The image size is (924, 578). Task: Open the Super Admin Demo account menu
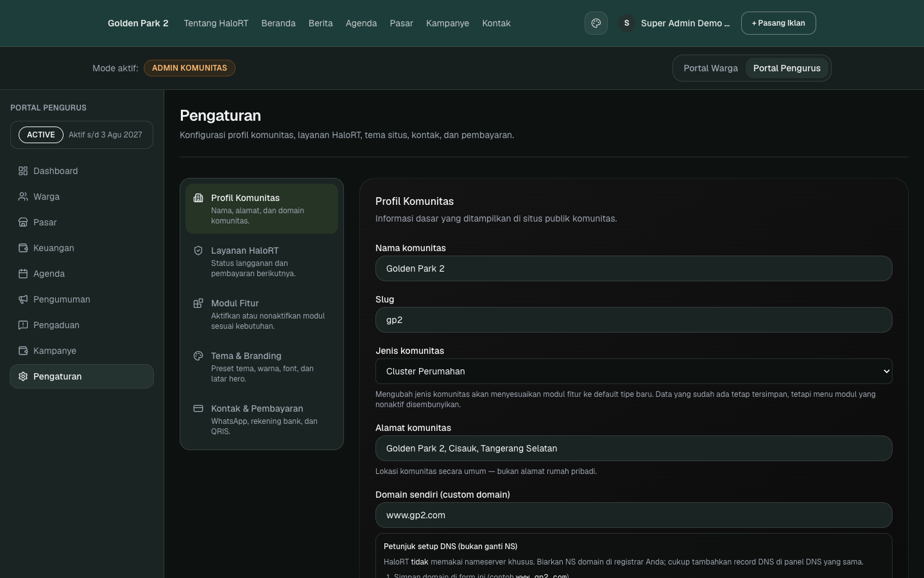pyautogui.click(x=674, y=23)
